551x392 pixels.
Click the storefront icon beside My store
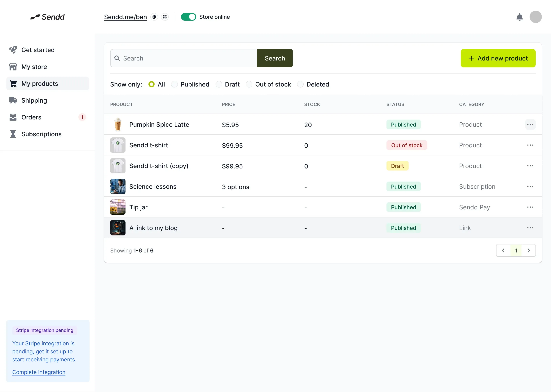pos(13,67)
